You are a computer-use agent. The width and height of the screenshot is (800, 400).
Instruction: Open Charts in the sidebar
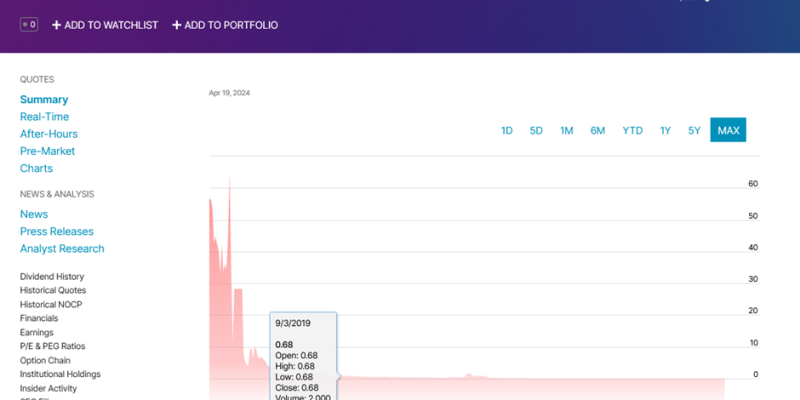[36, 168]
